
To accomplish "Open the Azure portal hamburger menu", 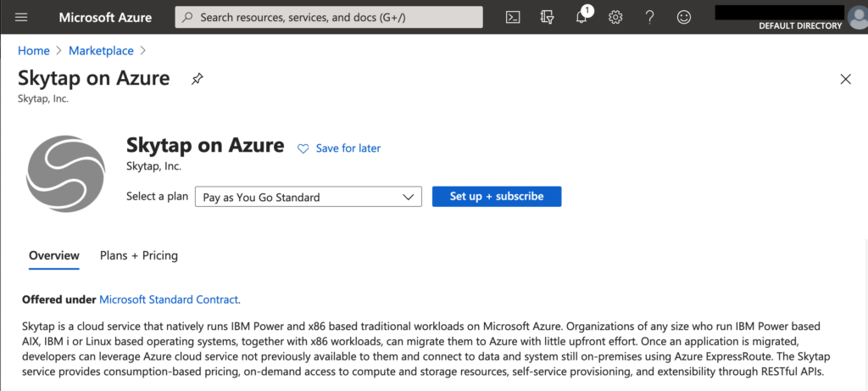I will pyautogui.click(x=21, y=17).
